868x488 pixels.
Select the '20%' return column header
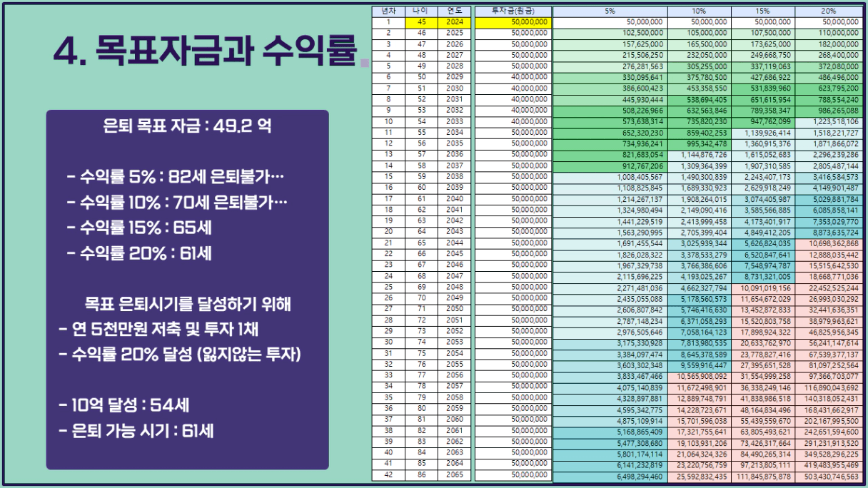coord(828,11)
